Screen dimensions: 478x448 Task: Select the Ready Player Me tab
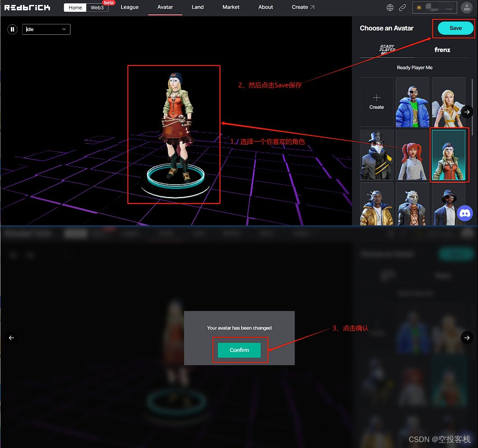pyautogui.click(x=387, y=49)
